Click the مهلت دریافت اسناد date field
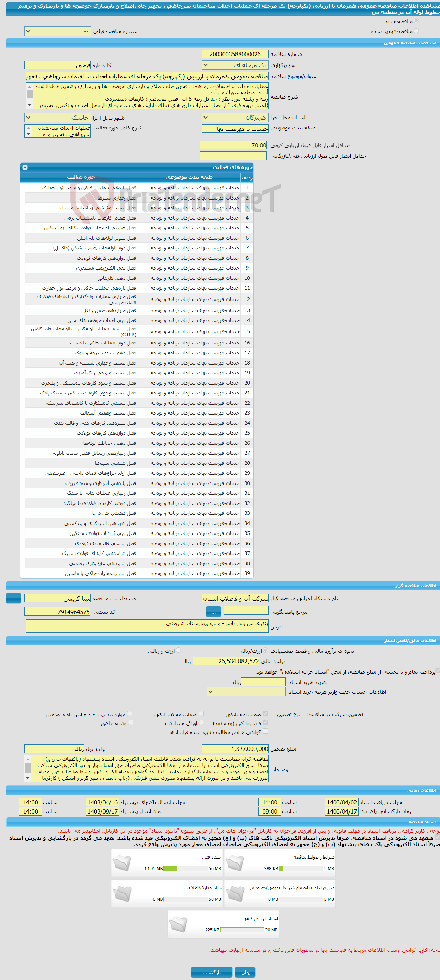The image size is (440, 980). click(x=342, y=802)
